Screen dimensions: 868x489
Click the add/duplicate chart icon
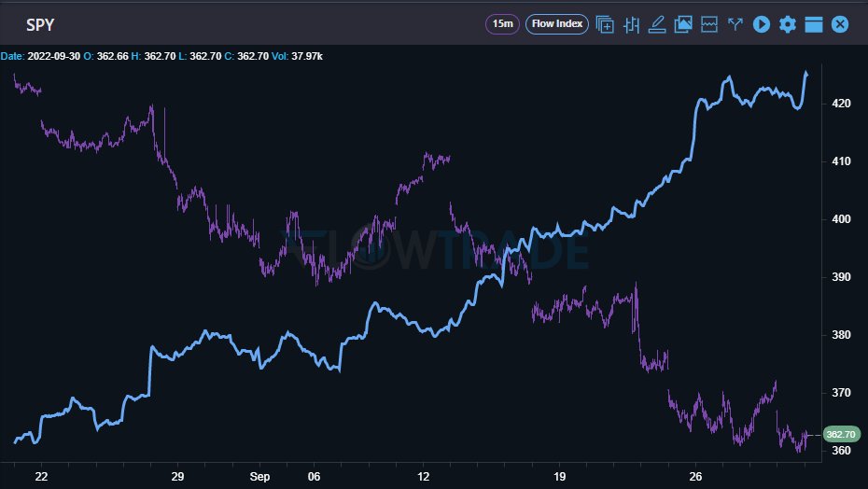605,24
